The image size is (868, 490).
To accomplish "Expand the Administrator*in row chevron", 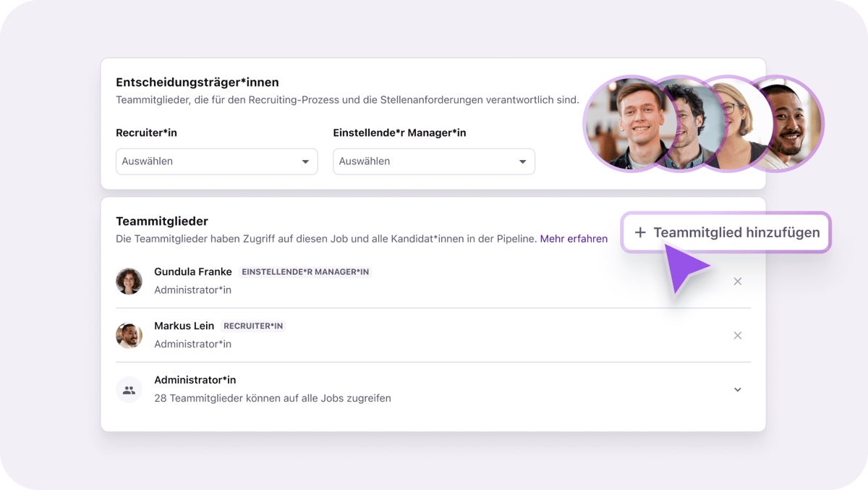I will point(737,389).
